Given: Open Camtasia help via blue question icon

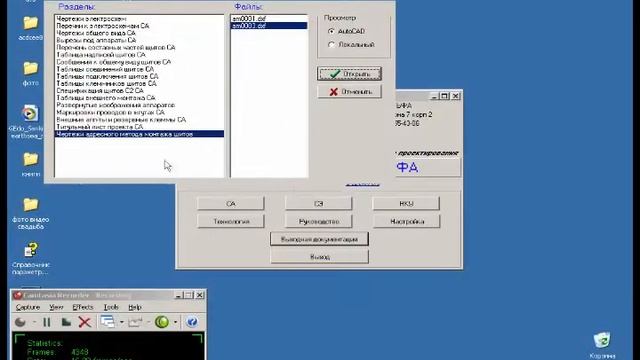Looking at the screenshot, I should click(x=192, y=322).
